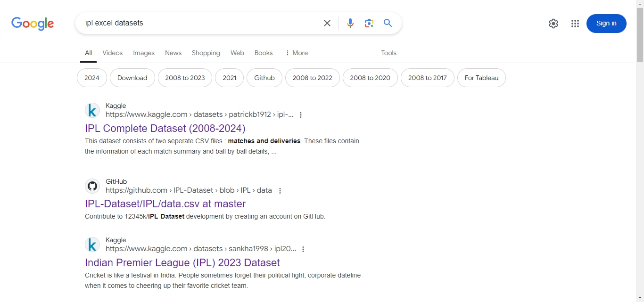Click the 'Contribute to 12345k/IPL-Dataset' snippet

(205, 217)
